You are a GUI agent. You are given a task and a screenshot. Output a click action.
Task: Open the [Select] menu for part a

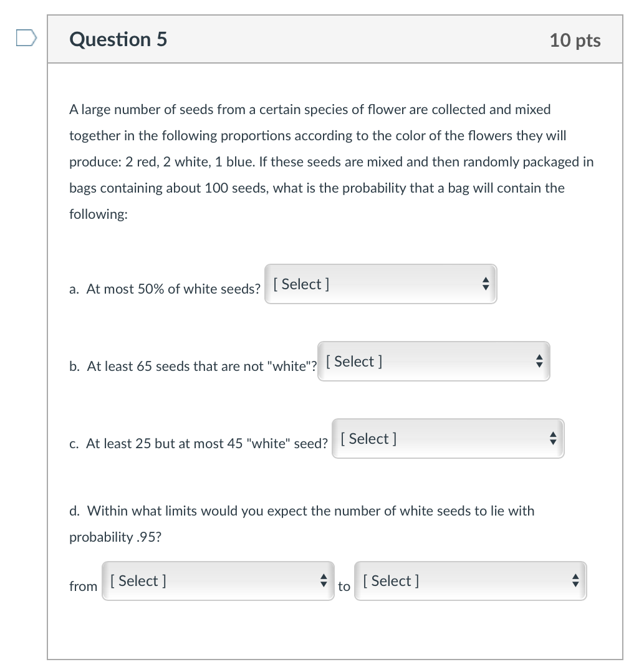tap(380, 284)
